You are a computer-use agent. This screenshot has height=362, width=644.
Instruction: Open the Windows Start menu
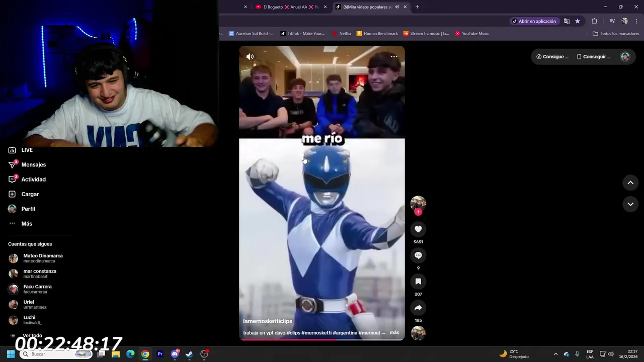point(11,354)
